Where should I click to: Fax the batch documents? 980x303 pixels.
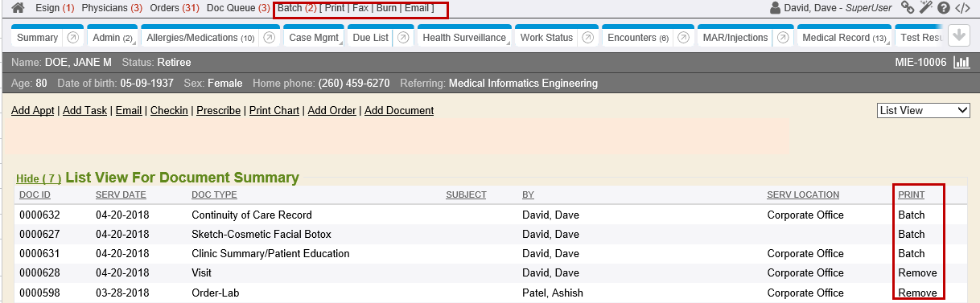coord(360,8)
